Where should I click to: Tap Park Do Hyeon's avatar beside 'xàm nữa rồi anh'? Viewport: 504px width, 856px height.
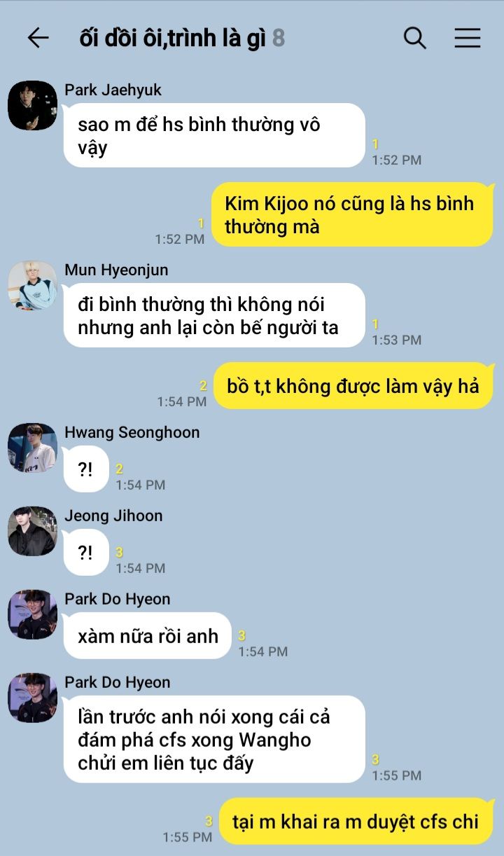pyautogui.click(x=32, y=614)
